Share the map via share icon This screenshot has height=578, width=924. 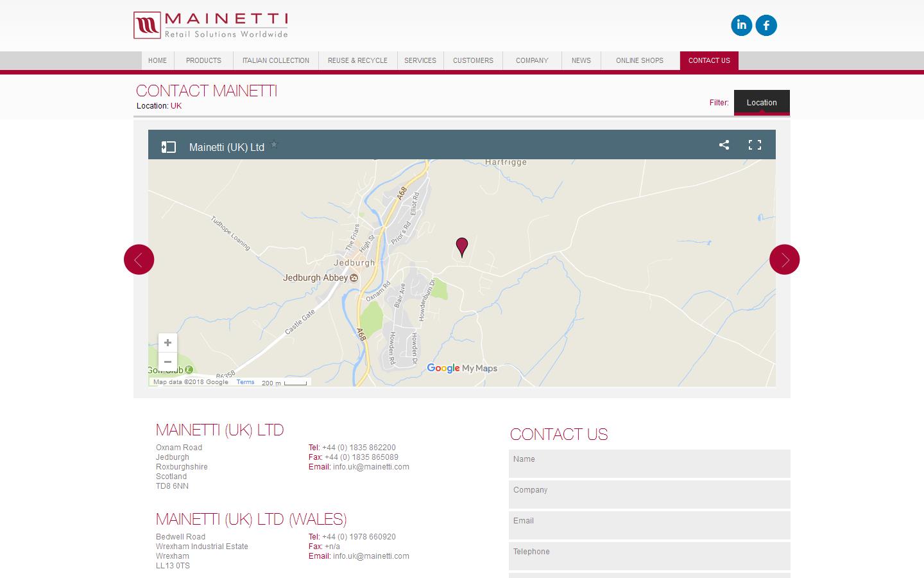724,144
